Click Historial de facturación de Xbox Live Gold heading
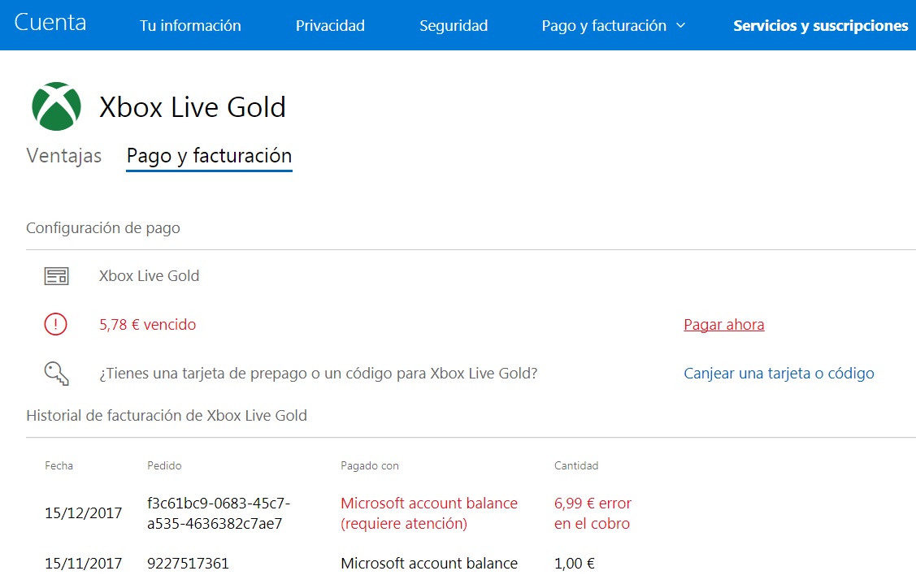This screenshot has height=588, width=916. point(167,416)
